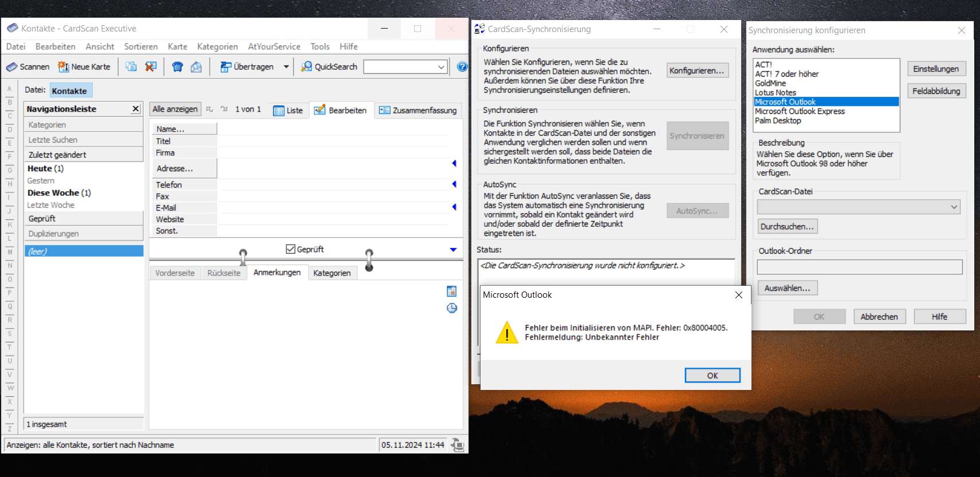980x477 pixels.
Task: Click the QuickSearch magnifier icon
Action: [x=306, y=67]
